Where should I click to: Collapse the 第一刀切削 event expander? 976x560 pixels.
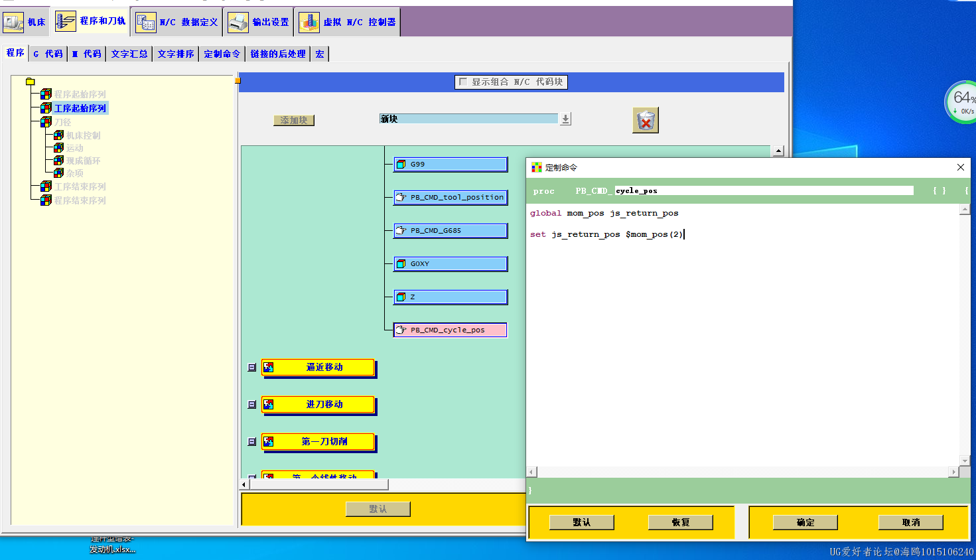tap(252, 442)
